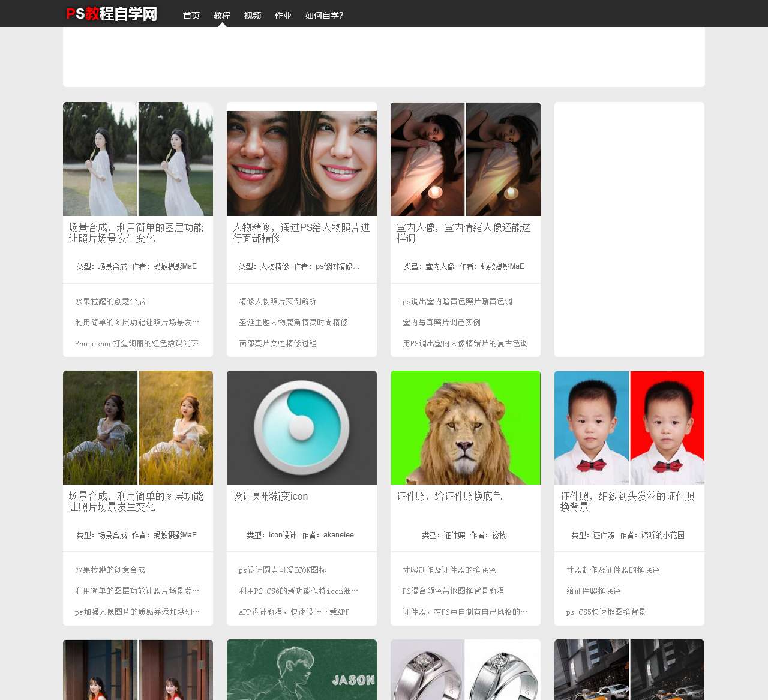Open the silver ring thumbnail
This screenshot has height=700, width=768.
pos(466,669)
